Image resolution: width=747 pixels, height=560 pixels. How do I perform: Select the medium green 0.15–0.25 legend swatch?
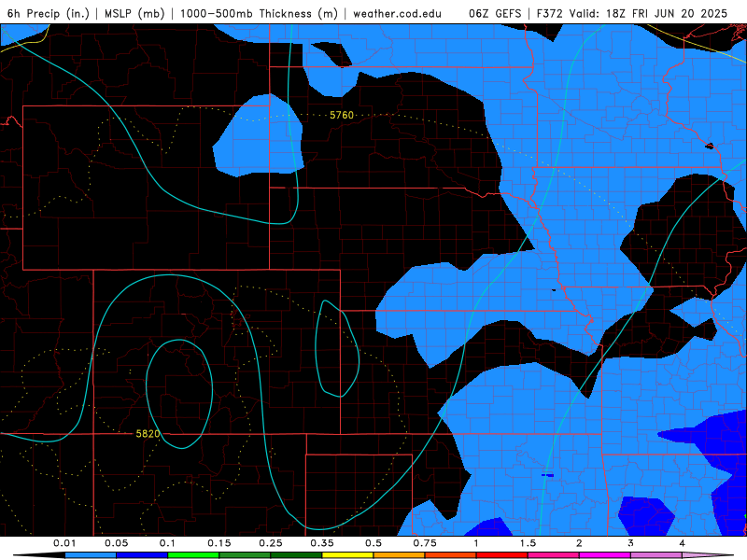coord(245,555)
